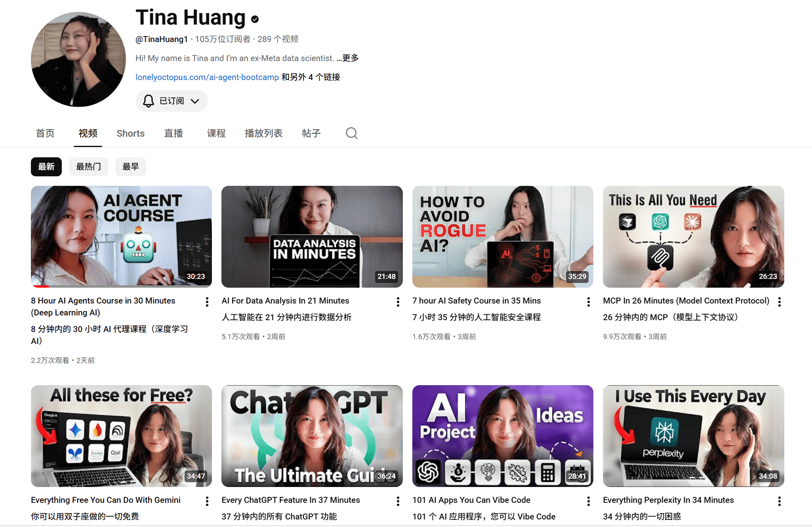Expand the 已订阅 subscription dropdown

[172, 101]
